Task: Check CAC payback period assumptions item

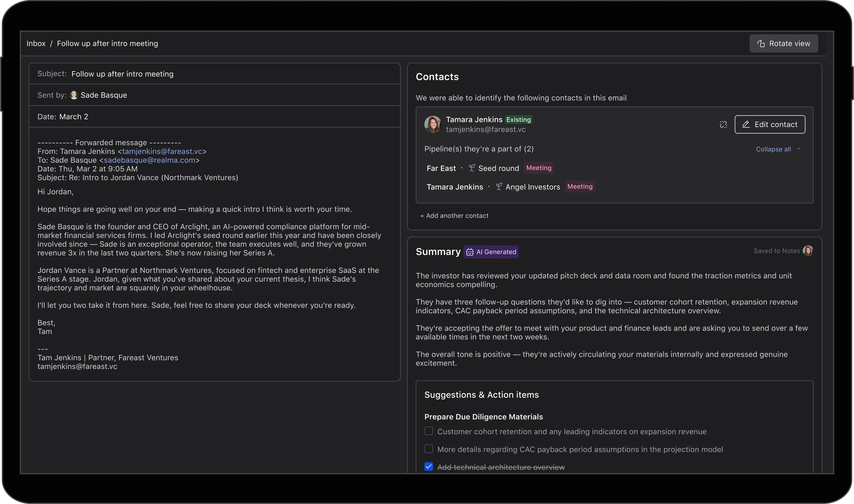Action: click(429, 449)
